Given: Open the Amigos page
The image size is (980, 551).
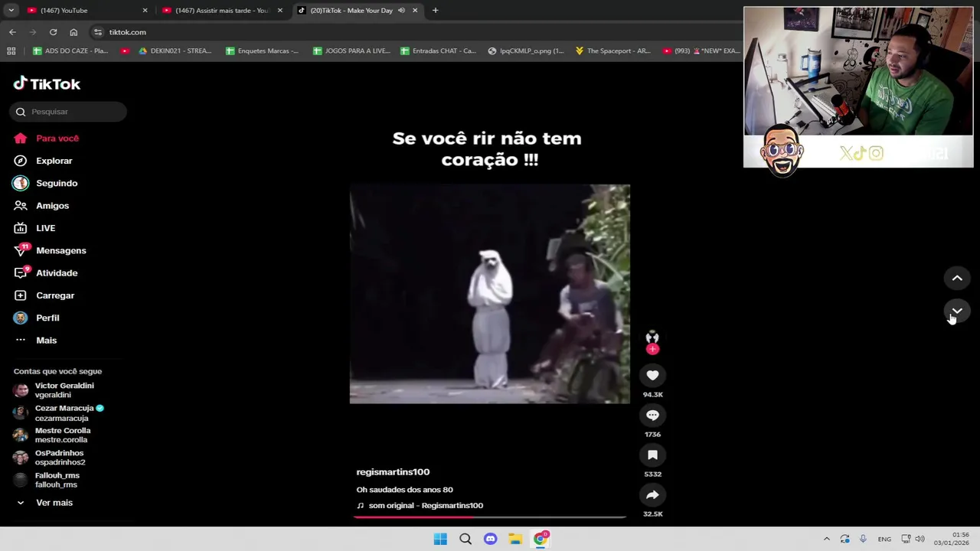Looking at the screenshot, I should pos(41,206).
